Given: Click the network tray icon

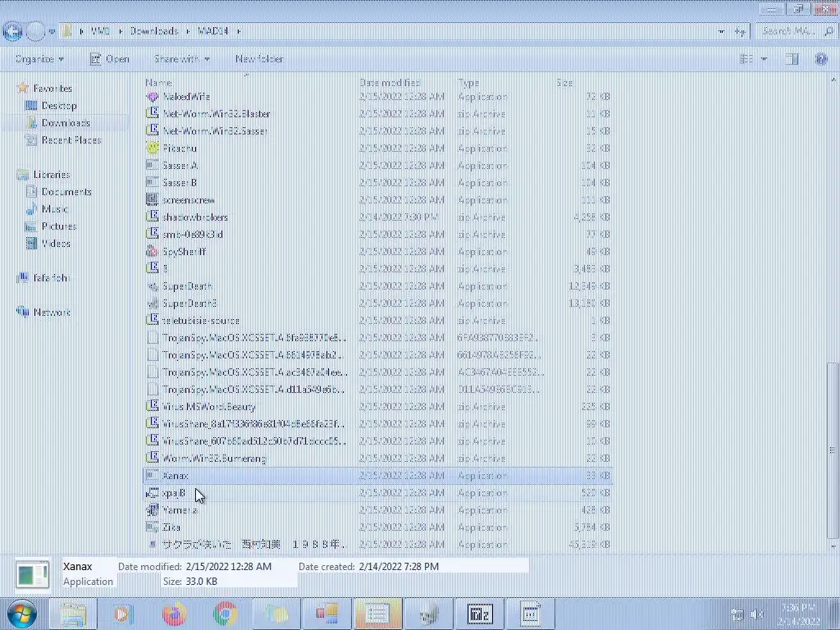Looking at the screenshot, I should 737,614.
